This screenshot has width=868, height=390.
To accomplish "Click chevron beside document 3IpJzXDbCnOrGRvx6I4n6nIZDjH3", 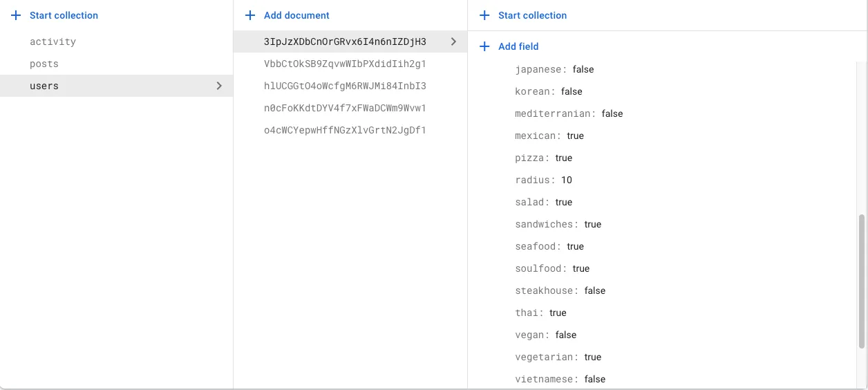I will [x=453, y=41].
